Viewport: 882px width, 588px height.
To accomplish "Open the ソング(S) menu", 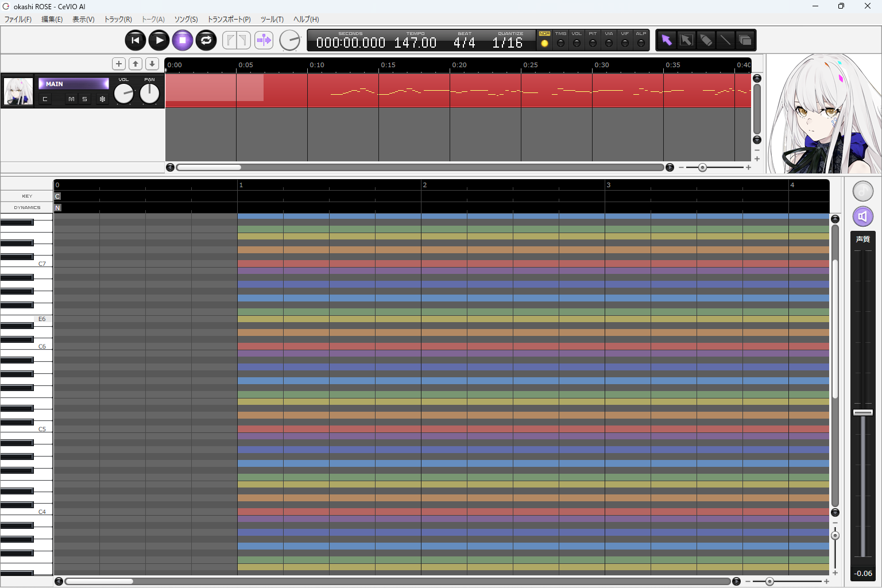I will pos(186,20).
